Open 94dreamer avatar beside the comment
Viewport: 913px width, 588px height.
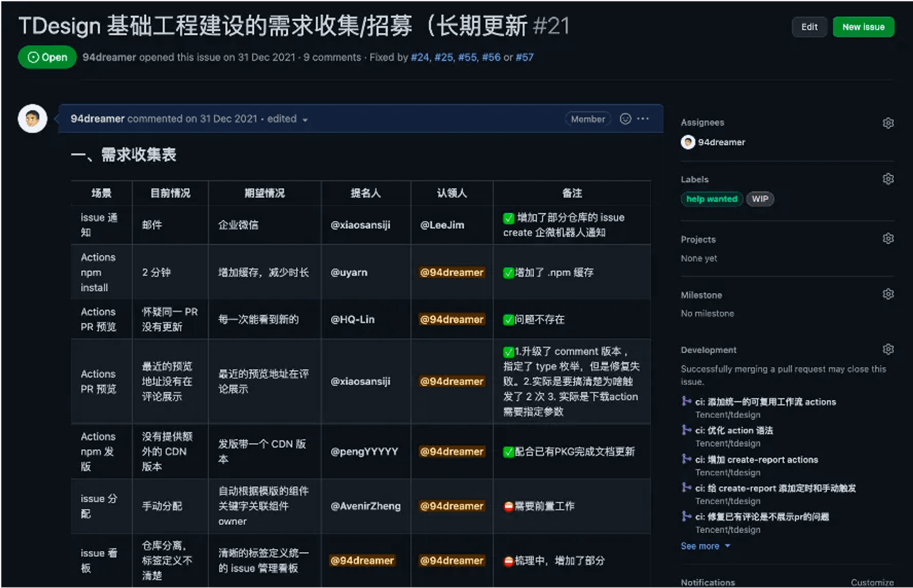(32, 119)
